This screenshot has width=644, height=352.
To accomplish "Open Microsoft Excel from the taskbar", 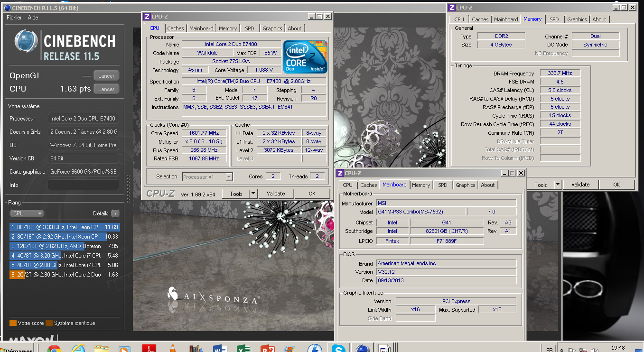I will tap(244, 349).
